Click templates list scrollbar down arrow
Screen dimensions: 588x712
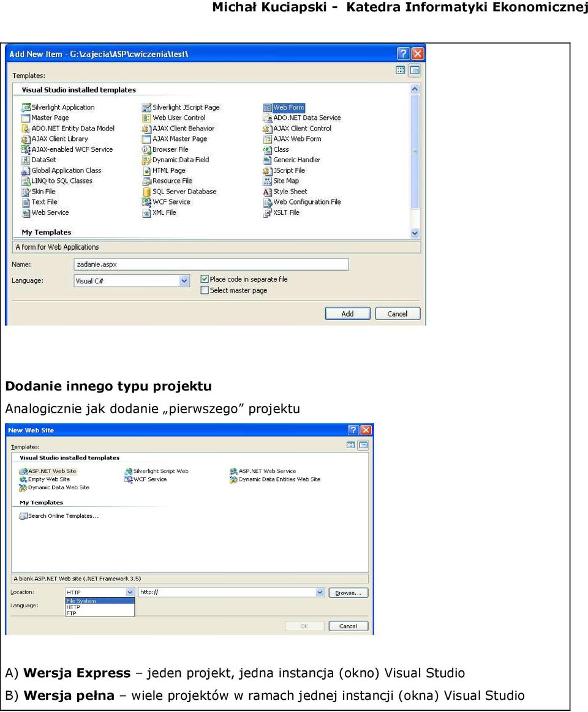coord(415,233)
